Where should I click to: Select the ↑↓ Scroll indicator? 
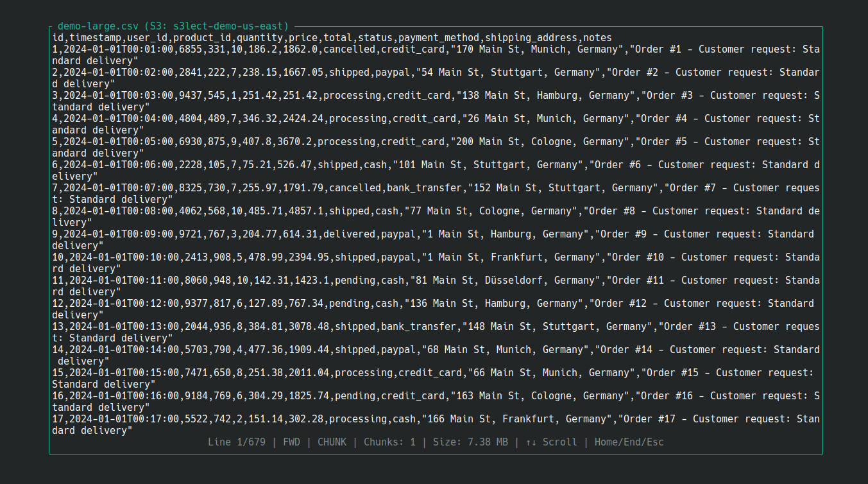(552, 442)
